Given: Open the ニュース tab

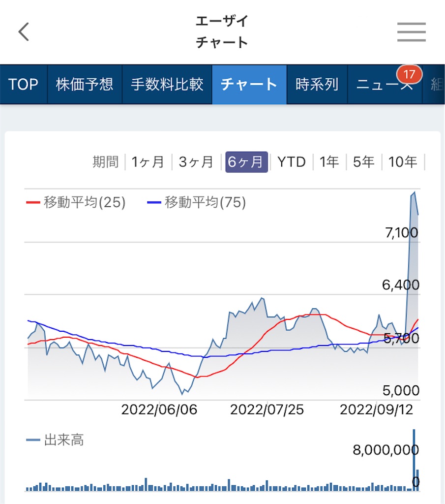Looking at the screenshot, I should click(385, 85).
